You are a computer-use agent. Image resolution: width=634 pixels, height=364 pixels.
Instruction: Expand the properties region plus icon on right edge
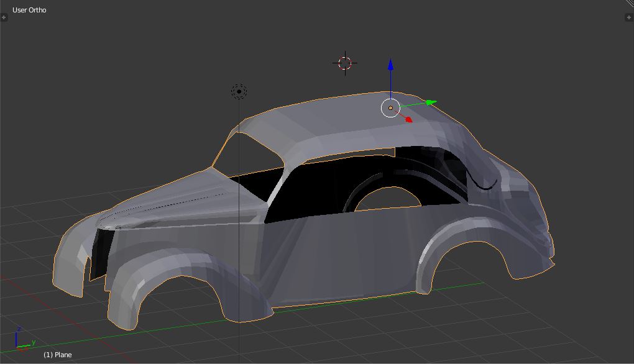coord(629,17)
